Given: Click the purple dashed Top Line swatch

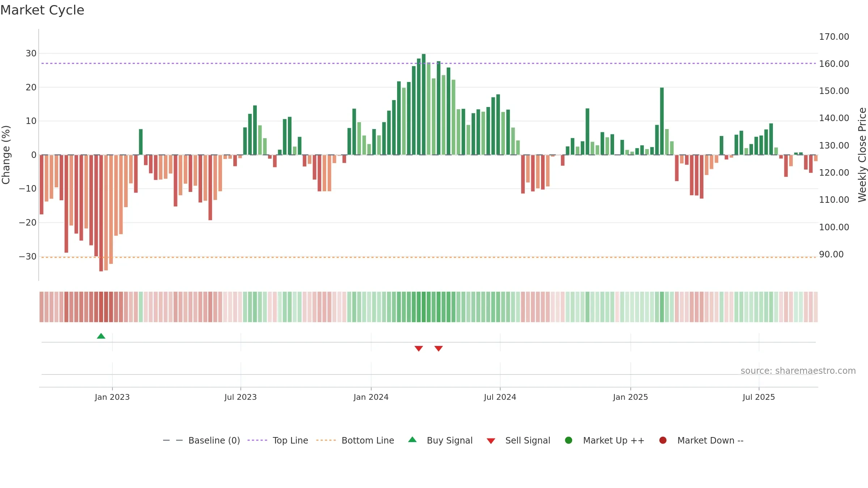Looking at the screenshot, I should [x=257, y=440].
